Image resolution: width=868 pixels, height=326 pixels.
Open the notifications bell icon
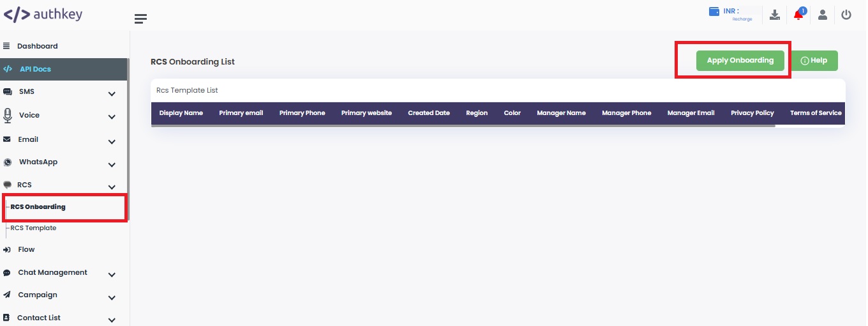tap(798, 15)
